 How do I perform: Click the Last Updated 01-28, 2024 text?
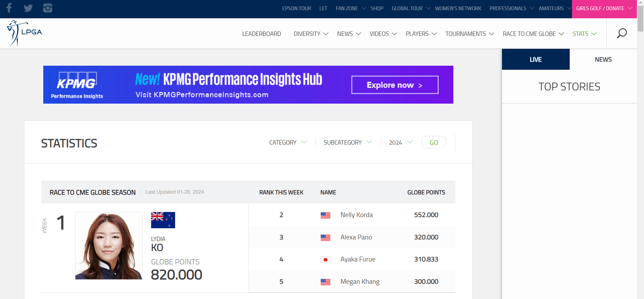[175, 192]
